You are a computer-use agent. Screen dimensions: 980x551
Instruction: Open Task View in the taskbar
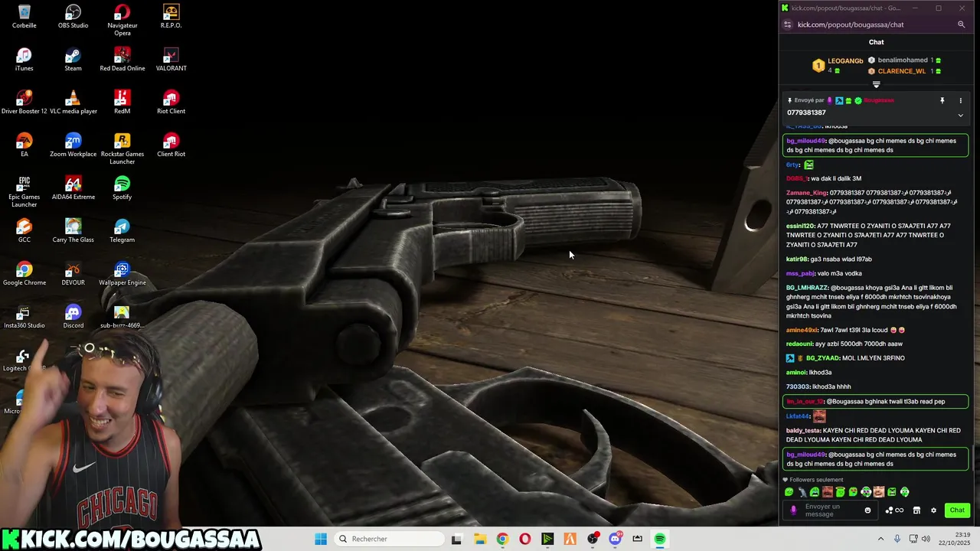pyautogui.click(x=456, y=539)
